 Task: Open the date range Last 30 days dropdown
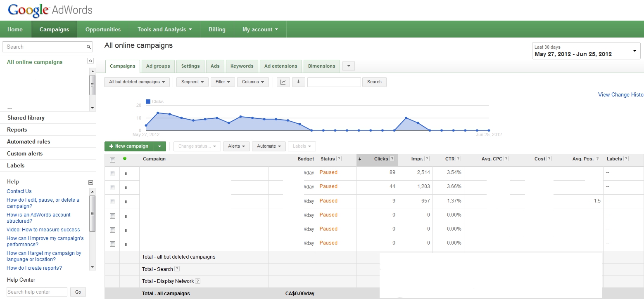[x=586, y=51]
